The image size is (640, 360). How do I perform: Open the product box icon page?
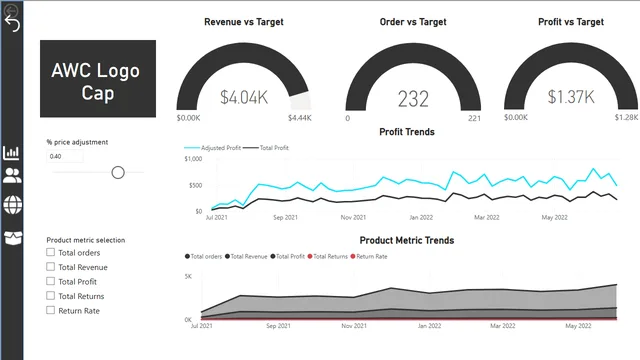coord(13,238)
